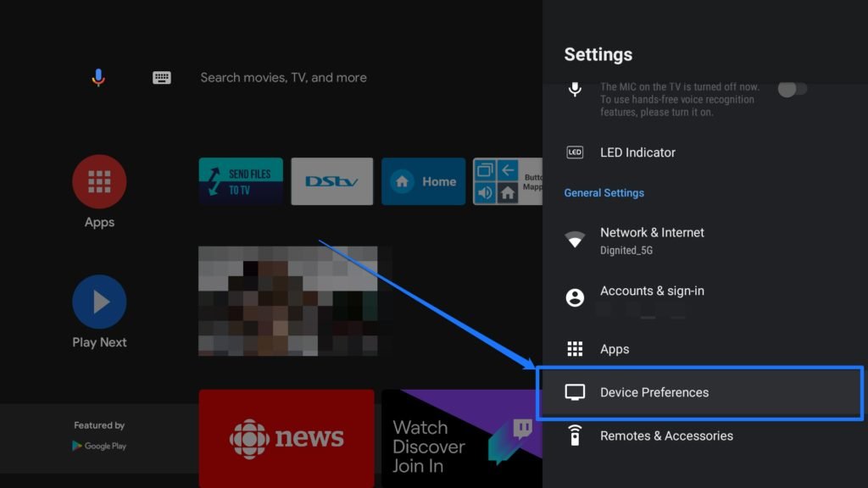Image resolution: width=868 pixels, height=488 pixels.
Task: Click the search movies and TV field
Action: tap(283, 78)
